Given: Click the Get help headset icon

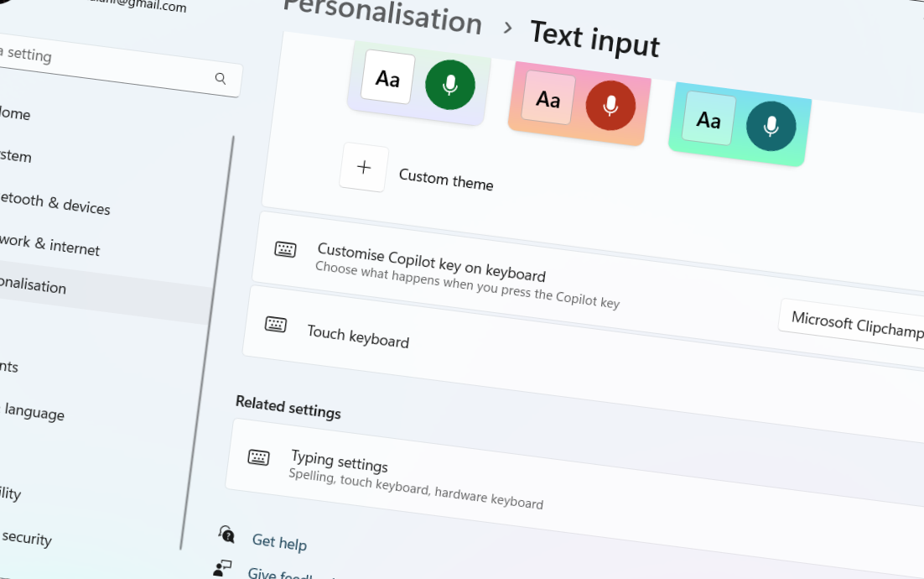Looking at the screenshot, I should pyautogui.click(x=226, y=534).
